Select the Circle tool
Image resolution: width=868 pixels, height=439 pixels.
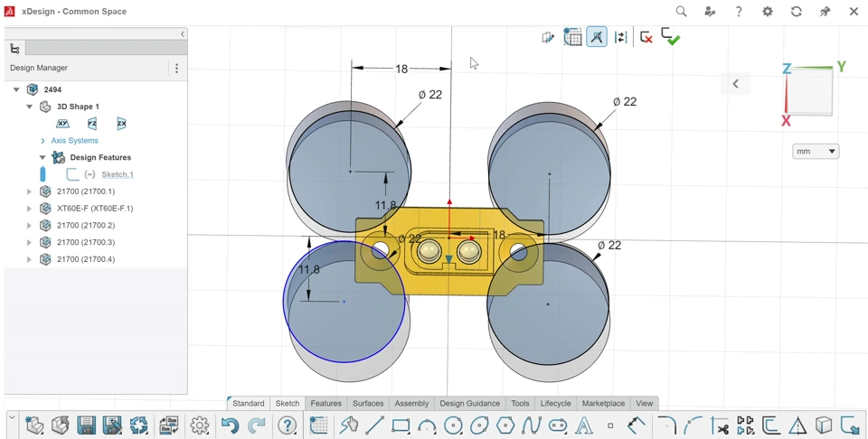tap(453, 425)
